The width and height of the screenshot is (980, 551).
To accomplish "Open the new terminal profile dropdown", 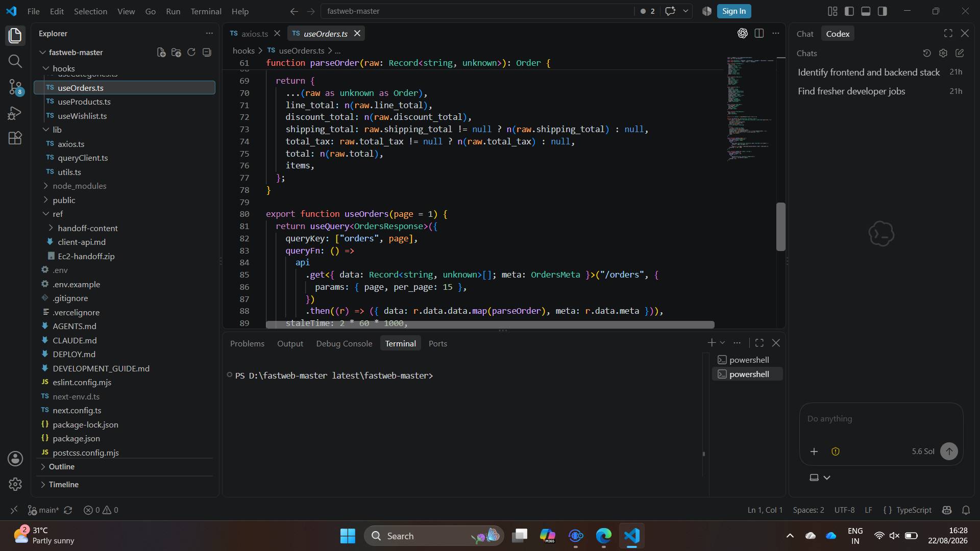I will coord(722,343).
